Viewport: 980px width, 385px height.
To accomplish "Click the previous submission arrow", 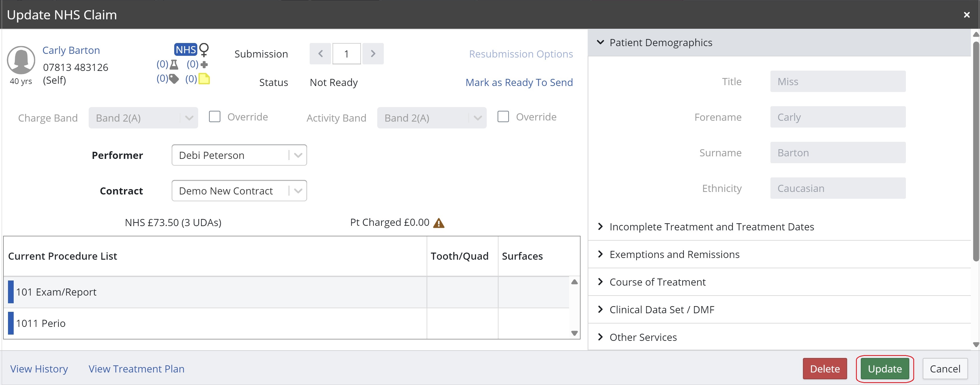I will coord(320,54).
